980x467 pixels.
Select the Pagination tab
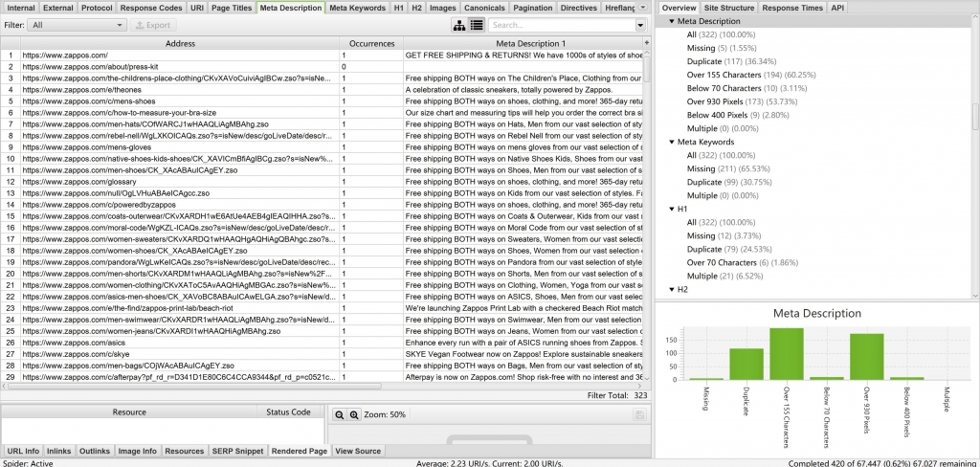tap(532, 8)
